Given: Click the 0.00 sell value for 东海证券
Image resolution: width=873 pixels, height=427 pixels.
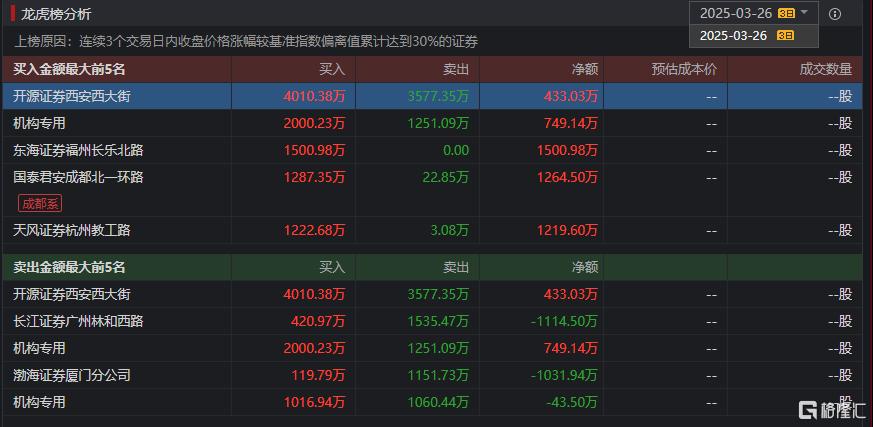Looking at the screenshot, I should coord(455,150).
